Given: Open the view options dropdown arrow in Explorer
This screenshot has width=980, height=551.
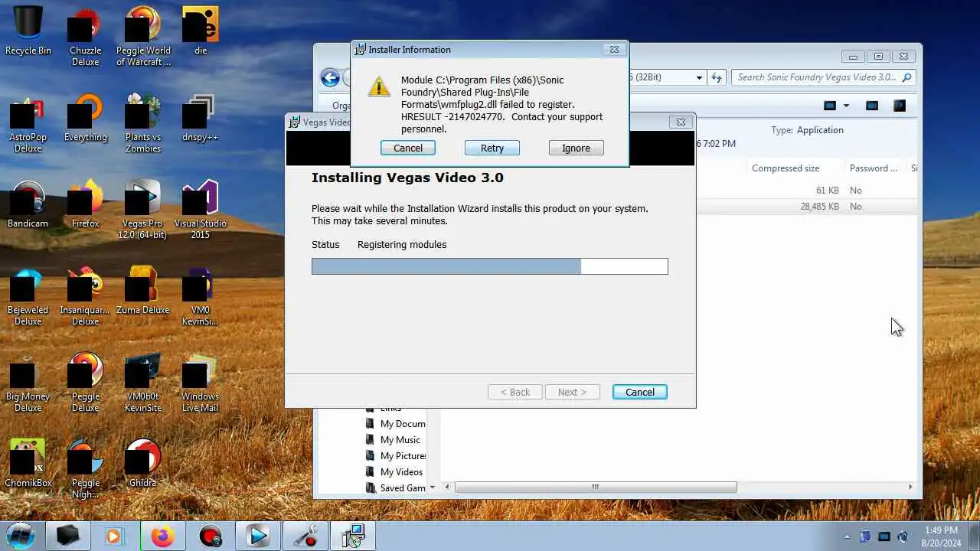Looking at the screenshot, I should pyautogui.click(x=846, y=106).
